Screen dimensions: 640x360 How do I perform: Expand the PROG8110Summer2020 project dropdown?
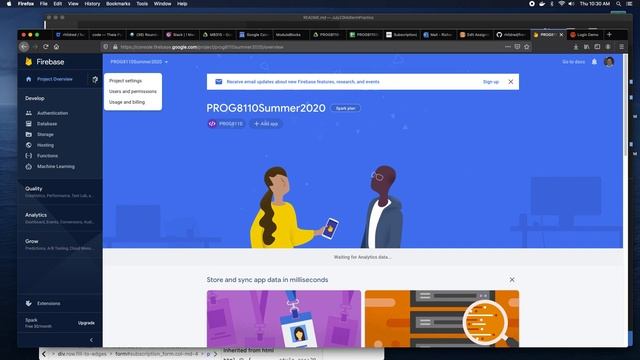coord(139,62)
